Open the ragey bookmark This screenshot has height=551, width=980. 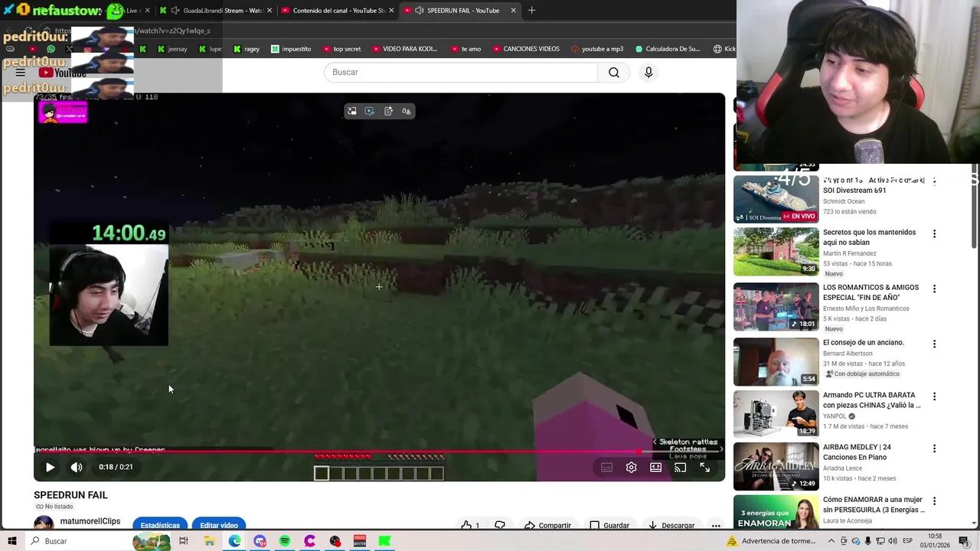click(246, 49)
